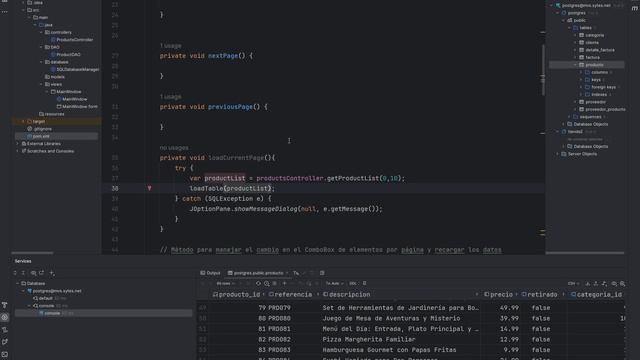
Task: Click cell 'Pizza Margherita Familiar'
Action: (x=369, y=339)
